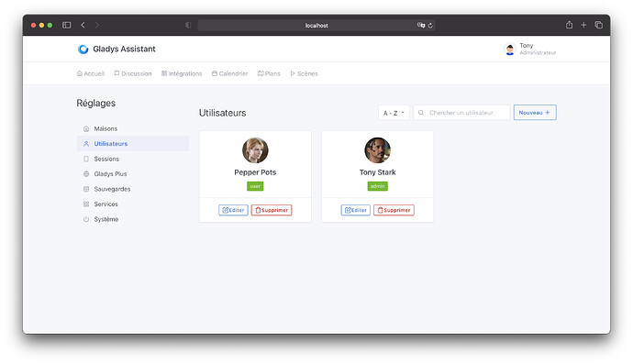The image size is (633, 364).
Task: Go forward with browser forward arrow
Action: point(97,25)
